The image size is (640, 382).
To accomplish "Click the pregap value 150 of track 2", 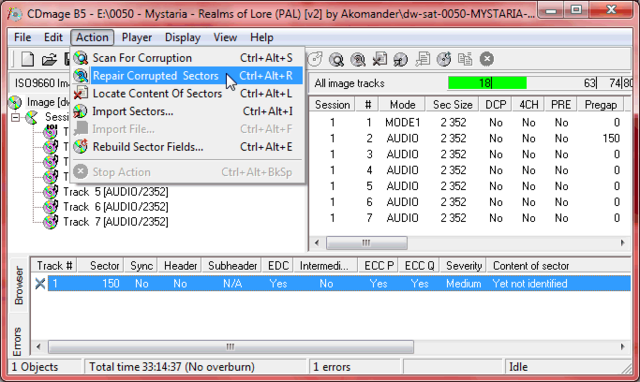I will pyautogui.click(x=611, y=138).
